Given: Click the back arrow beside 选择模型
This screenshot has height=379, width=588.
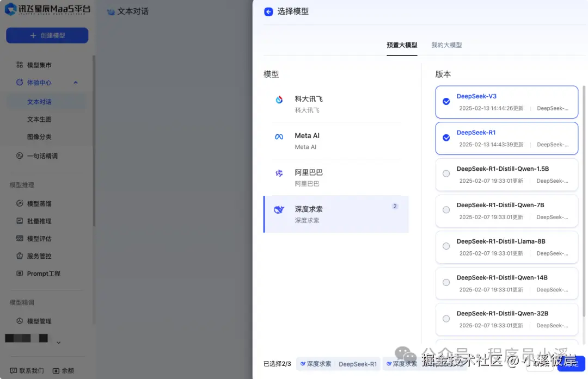Looking at the screenshot, I should 268,11.
